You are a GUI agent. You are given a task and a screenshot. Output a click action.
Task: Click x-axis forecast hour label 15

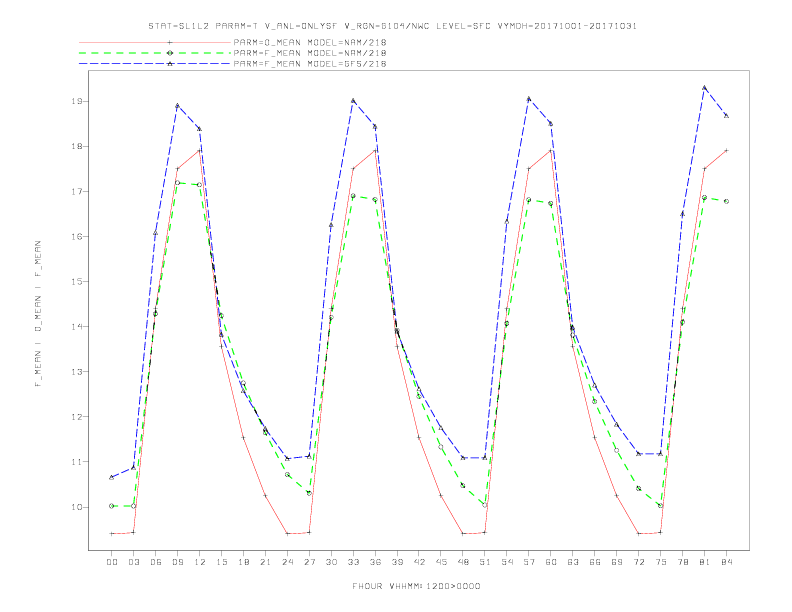221,562
